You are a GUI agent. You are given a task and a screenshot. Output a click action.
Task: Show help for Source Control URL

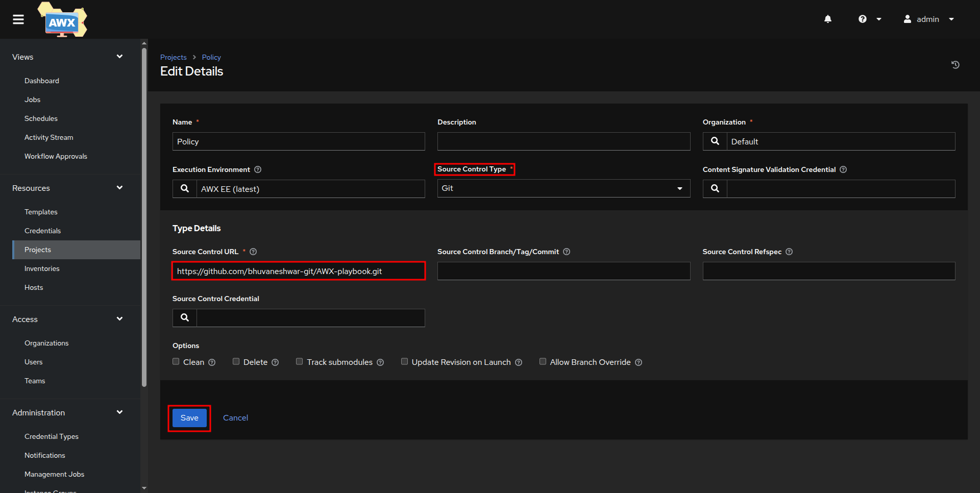click(x=253, y=252)
